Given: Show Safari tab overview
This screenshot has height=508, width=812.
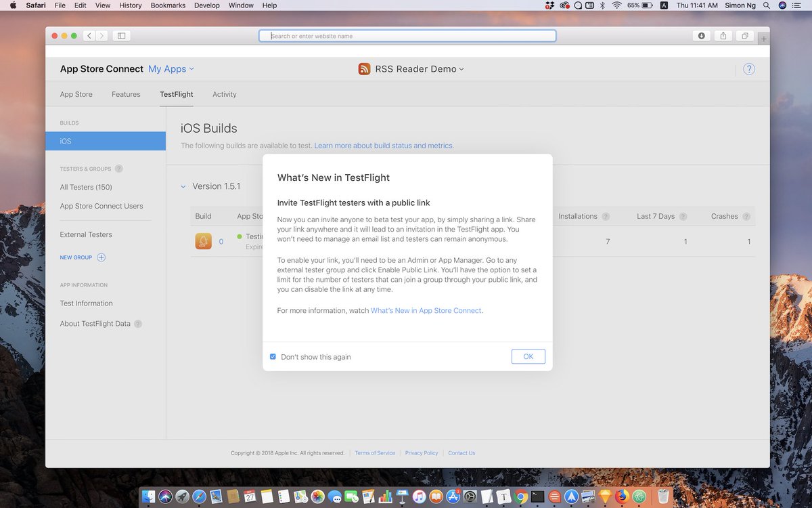Looking at the screenshot, I should click(745, 36).
